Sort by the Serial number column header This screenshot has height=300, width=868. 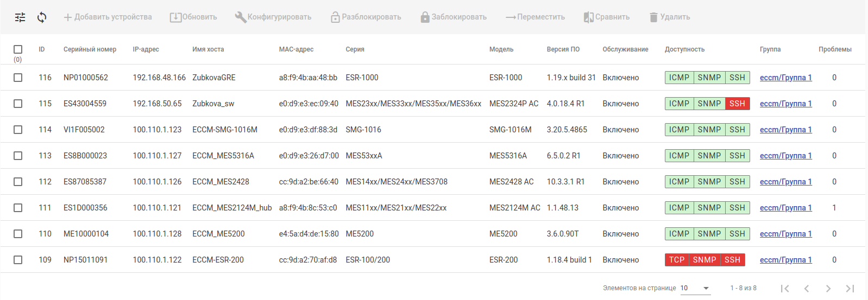pos(90,49)
